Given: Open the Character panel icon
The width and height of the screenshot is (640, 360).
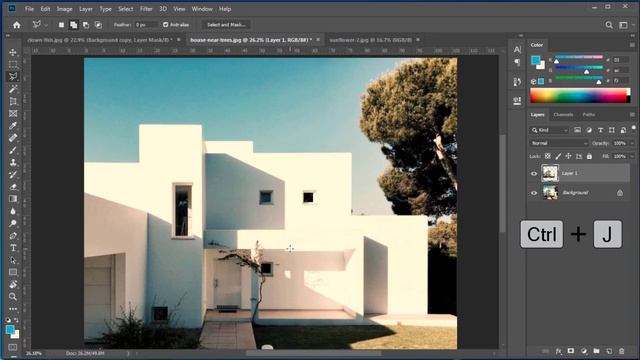Looking at the screenshot, I should [x=517, y=49].
